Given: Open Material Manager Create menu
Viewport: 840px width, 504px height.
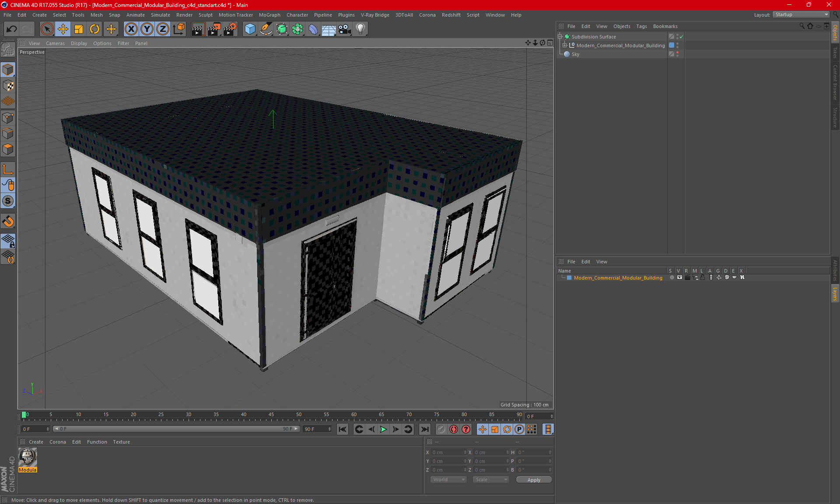Looking at the screenshot, I should 36,442.
